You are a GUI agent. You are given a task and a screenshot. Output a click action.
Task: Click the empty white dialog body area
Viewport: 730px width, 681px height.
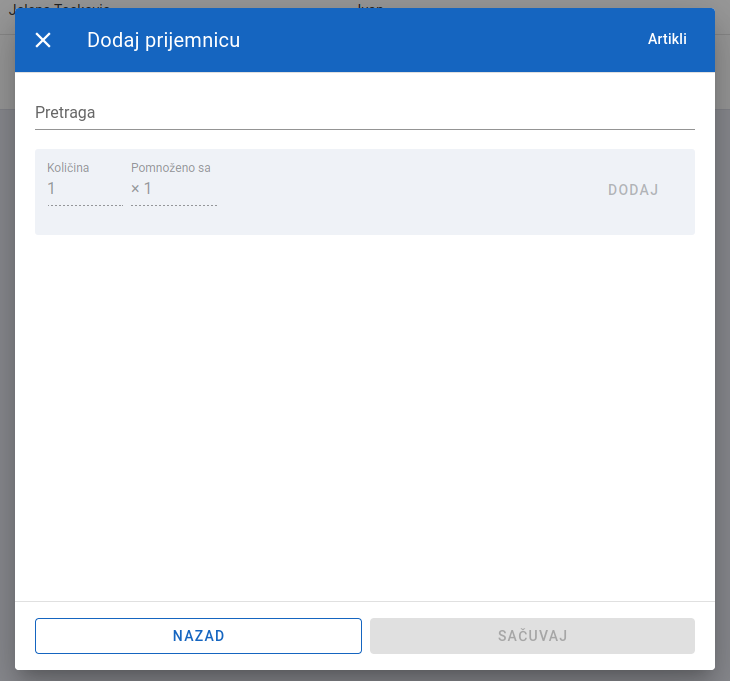pyautogui.click(x=365, y=414)
